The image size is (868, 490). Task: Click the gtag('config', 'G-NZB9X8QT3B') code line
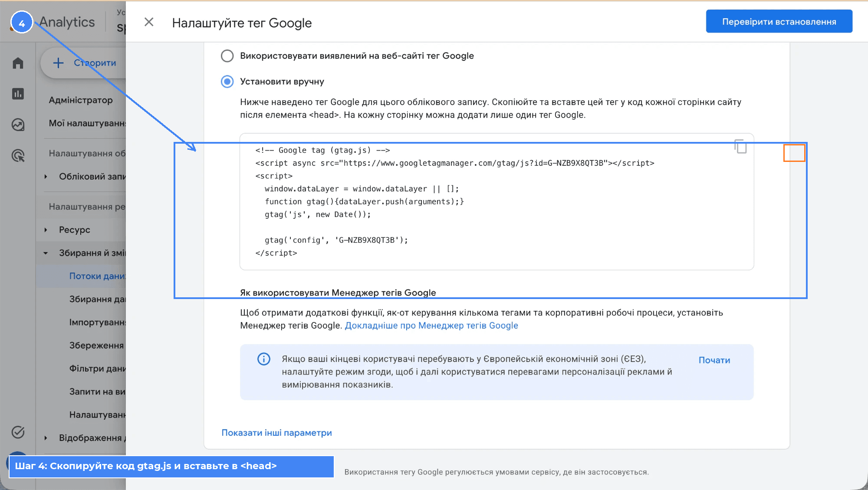pos(336,240)
